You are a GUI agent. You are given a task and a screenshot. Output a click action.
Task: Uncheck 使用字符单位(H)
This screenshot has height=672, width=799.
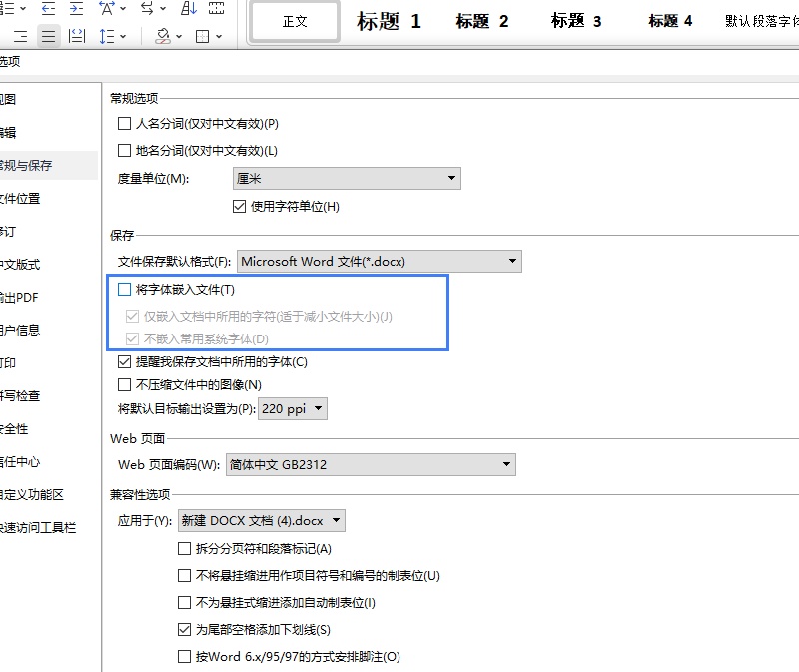coord(239,207)
